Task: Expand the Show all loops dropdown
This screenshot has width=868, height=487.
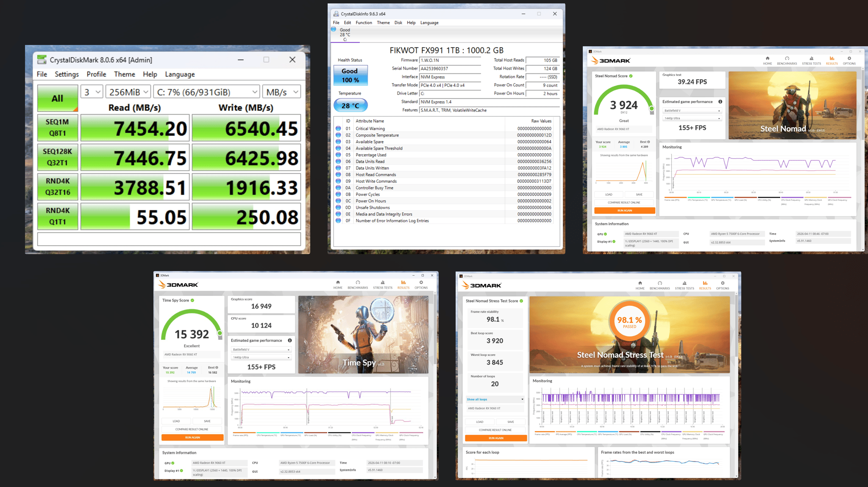Action: click(x=495, y=399)
